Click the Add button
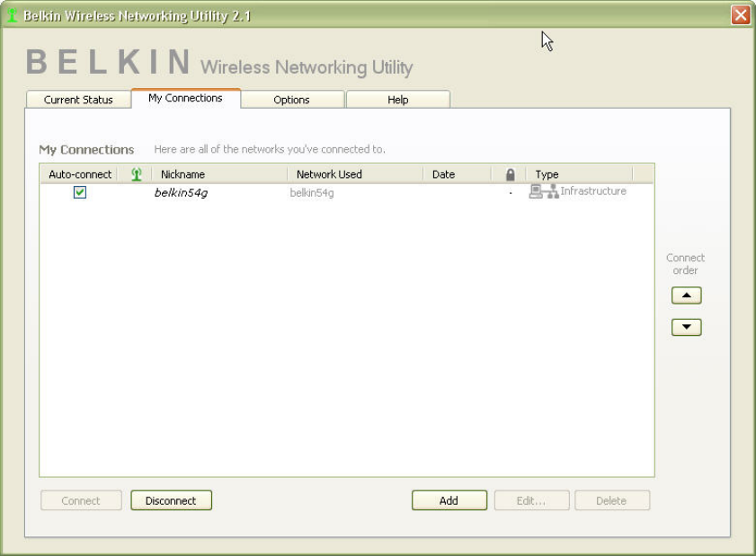The height and width of the screenshot is (556, 756). 449,500
